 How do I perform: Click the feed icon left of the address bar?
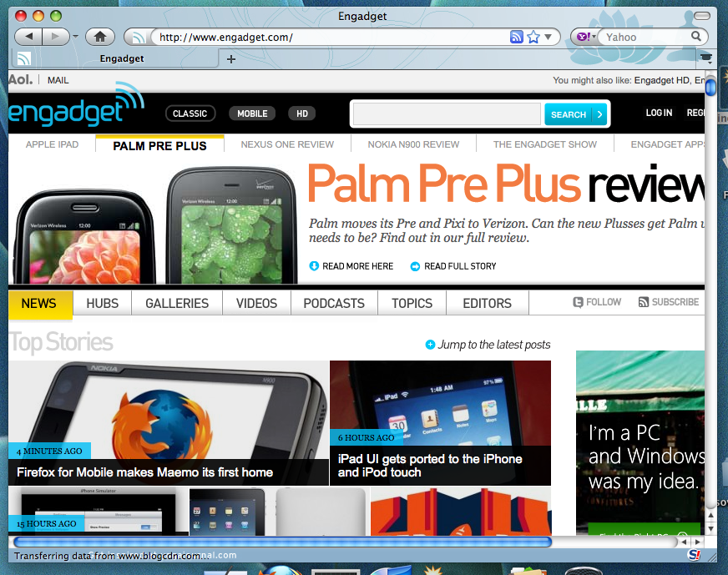139,37
